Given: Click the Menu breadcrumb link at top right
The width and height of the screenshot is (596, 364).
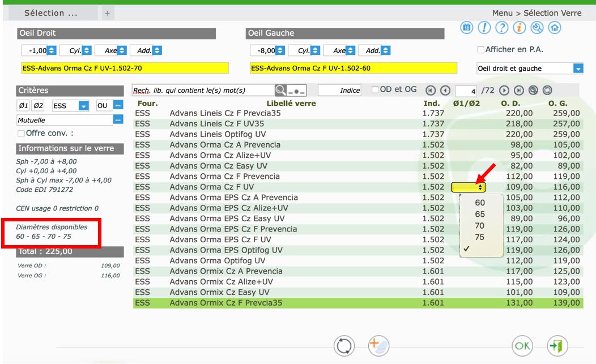Looking at the screenshot, I should [x=503, y=13].
